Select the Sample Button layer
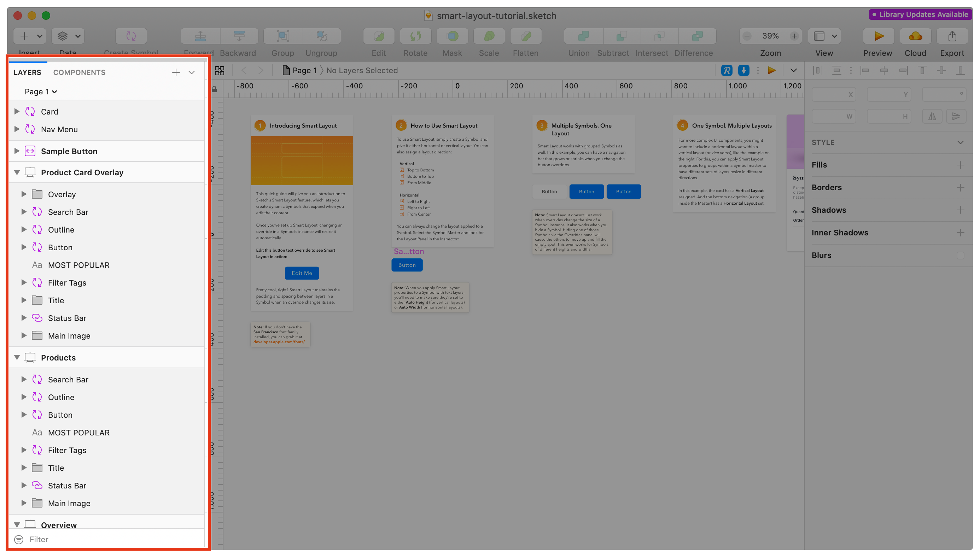This screenshot has width=980, height=557. point(107,151)
